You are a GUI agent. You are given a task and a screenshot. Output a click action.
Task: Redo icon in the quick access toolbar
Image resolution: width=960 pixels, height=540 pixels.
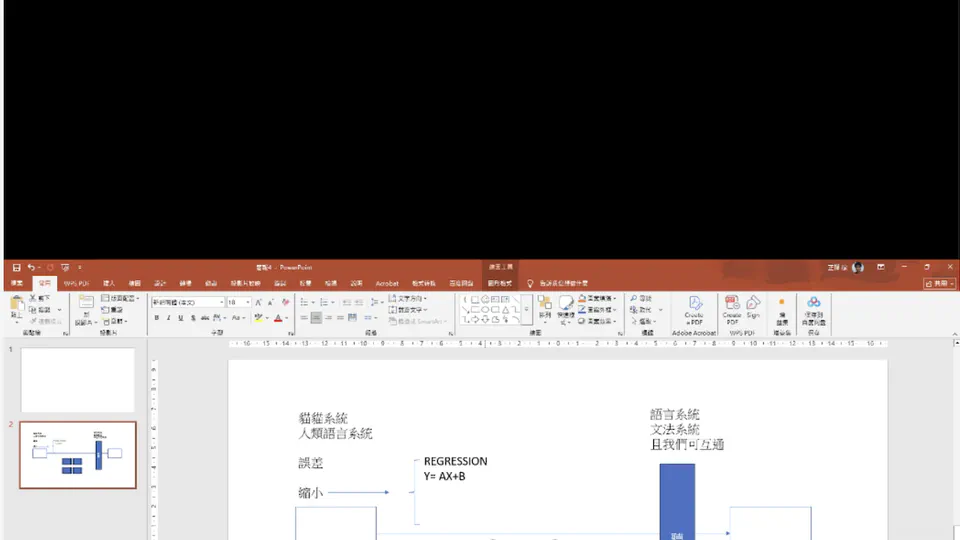[x=50, y=268]
